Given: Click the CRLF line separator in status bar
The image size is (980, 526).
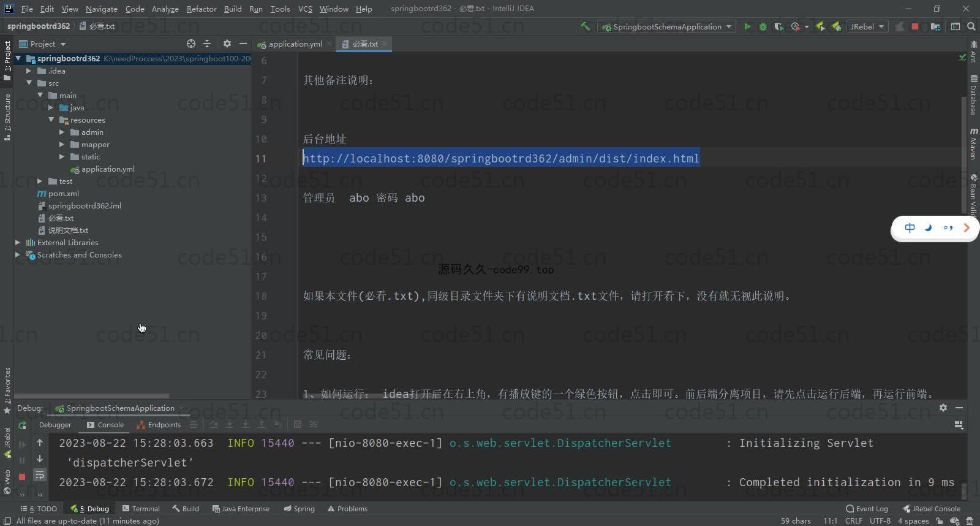Looking at the screenshot, I should click(854, 520).
